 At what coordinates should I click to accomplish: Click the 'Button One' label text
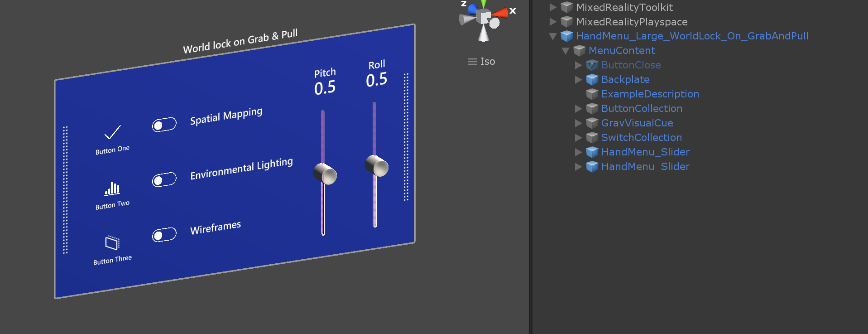[112, 150]
